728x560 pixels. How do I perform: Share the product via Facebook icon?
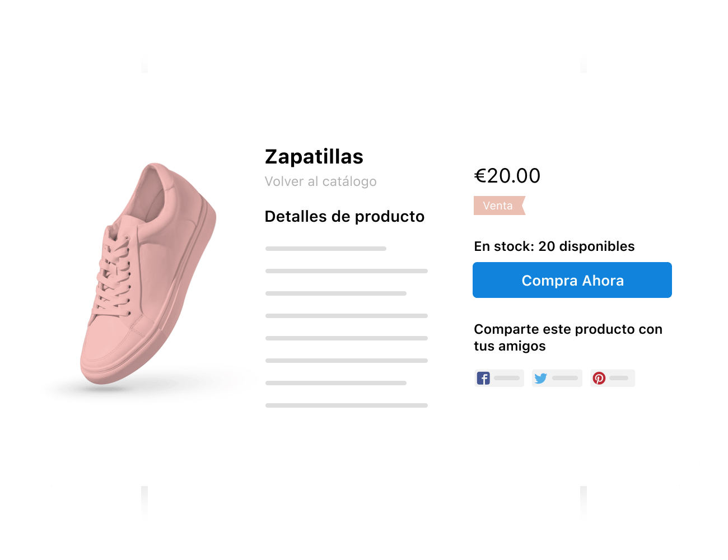[x=483, y=378]
